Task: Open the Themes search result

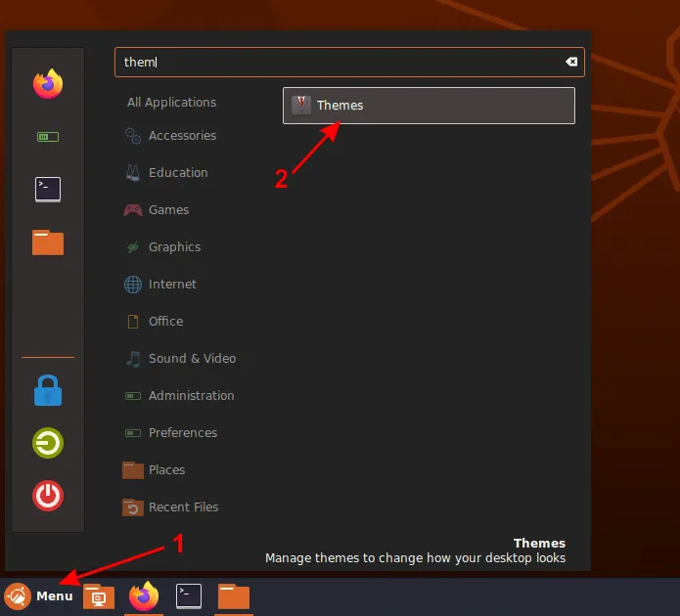Action: (429, 106)
